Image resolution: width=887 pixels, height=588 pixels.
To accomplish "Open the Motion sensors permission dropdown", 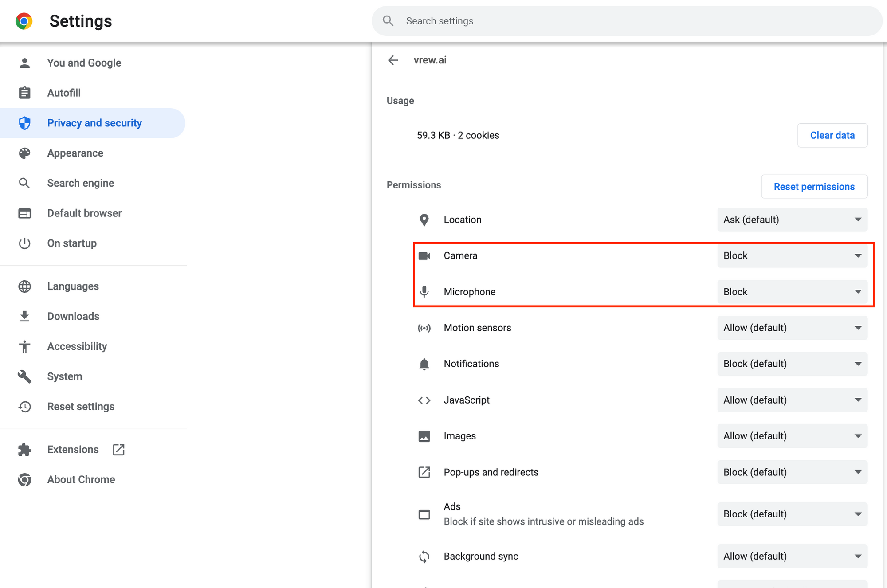I will point(792,328).
